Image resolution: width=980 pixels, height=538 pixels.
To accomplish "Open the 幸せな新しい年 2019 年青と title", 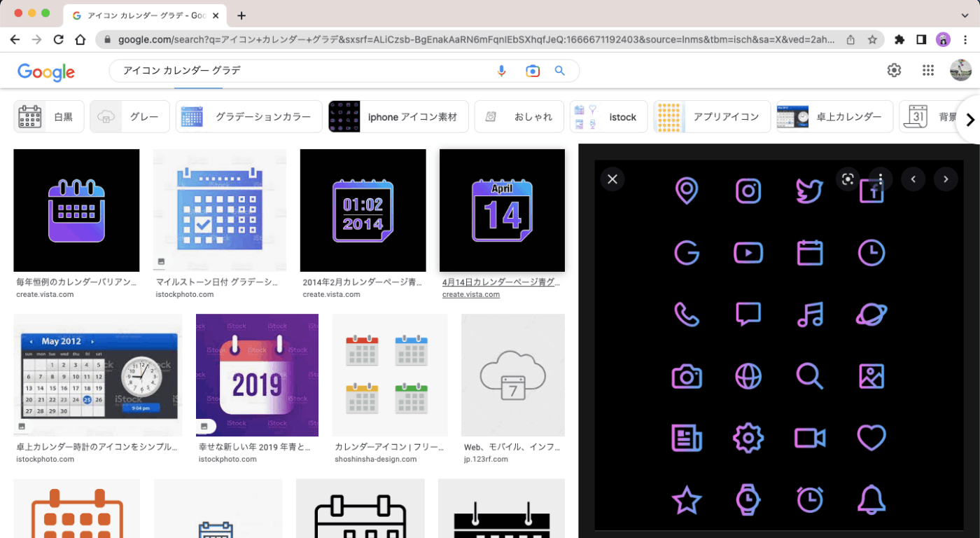I will tap(255, 447).
